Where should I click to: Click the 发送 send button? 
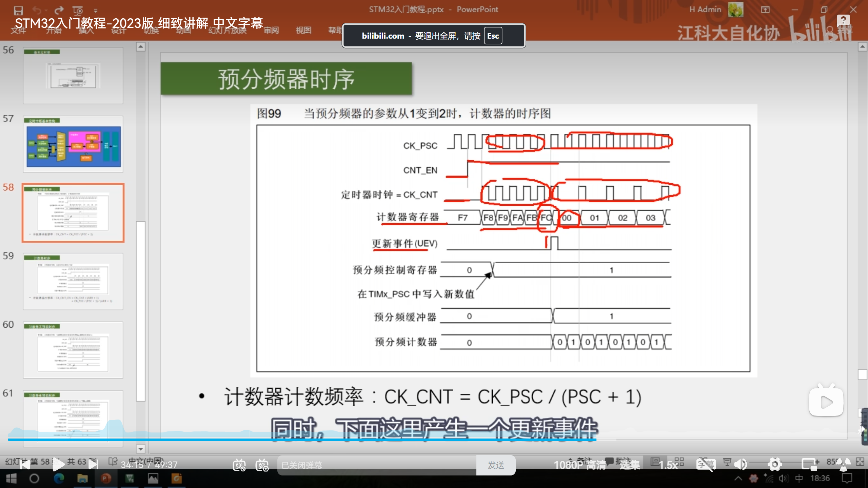coord(496,465)
